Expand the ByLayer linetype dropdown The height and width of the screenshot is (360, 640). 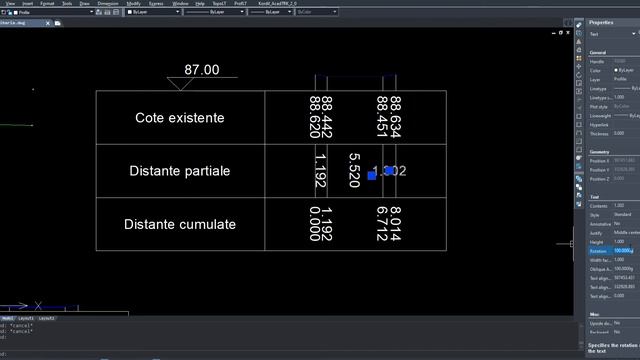(242, 12)
